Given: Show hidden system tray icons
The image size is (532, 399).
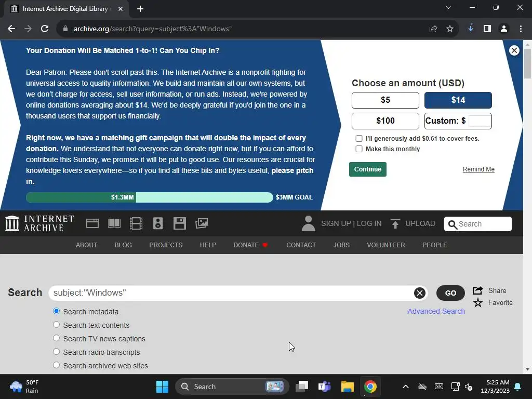Looking at the screenshot, I should (x=406, y=387).
